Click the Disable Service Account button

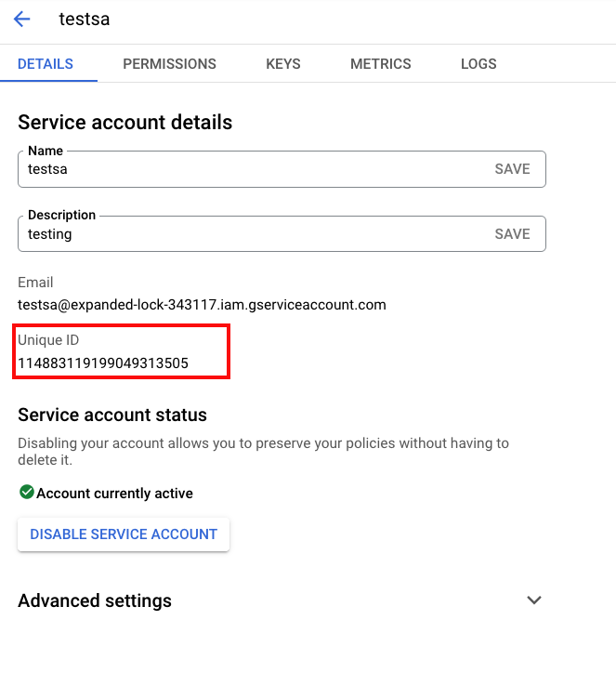pos(124,534)
